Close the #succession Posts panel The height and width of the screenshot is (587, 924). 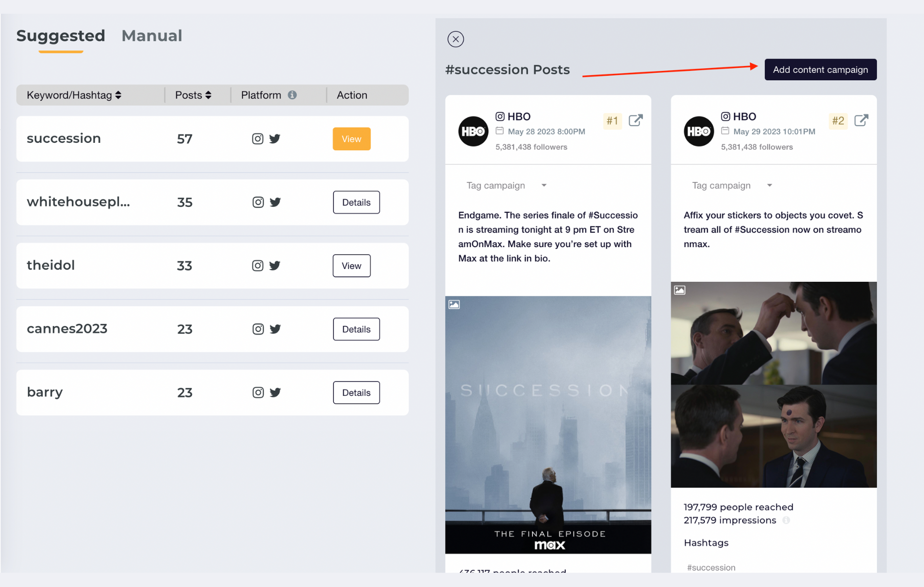point(455,39)
